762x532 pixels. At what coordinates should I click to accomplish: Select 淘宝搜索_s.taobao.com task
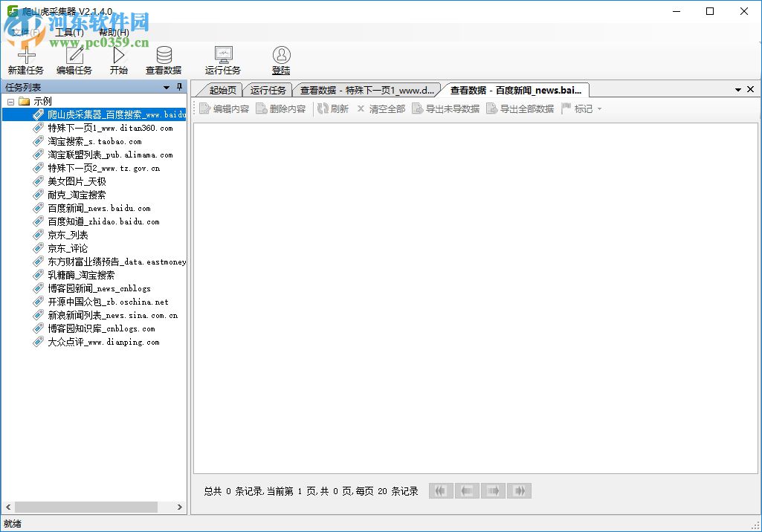[94, 141]
